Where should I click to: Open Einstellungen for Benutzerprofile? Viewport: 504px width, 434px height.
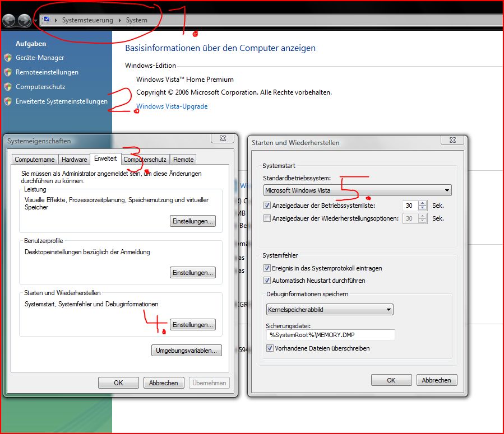193,273
